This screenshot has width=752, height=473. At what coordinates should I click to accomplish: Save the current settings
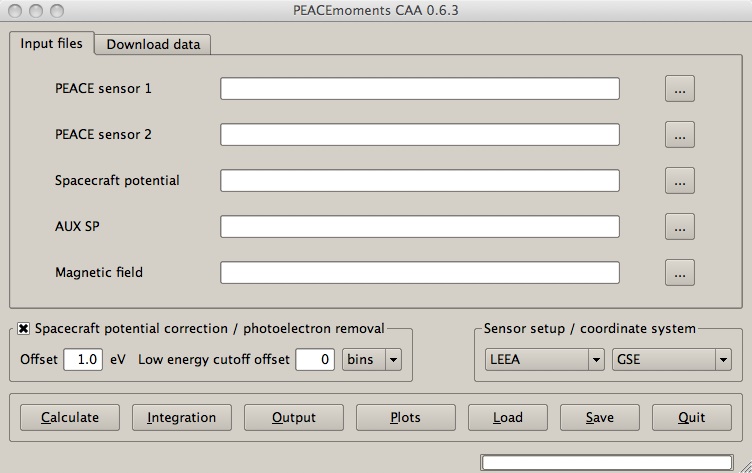point(599,417)
